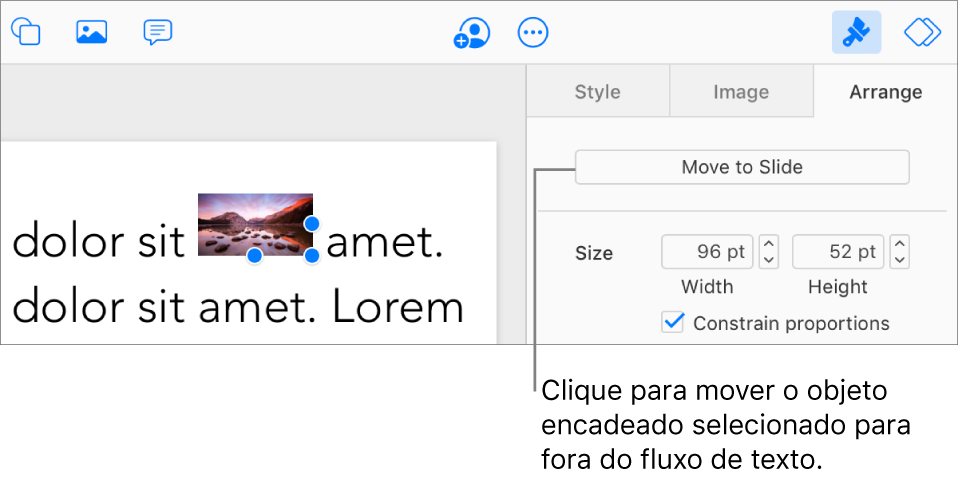Image resolution: width=966 pixels, height=481 pixels.
Task: Increase the Width using up stepper arrow
Action: click(x=768, y=244)
